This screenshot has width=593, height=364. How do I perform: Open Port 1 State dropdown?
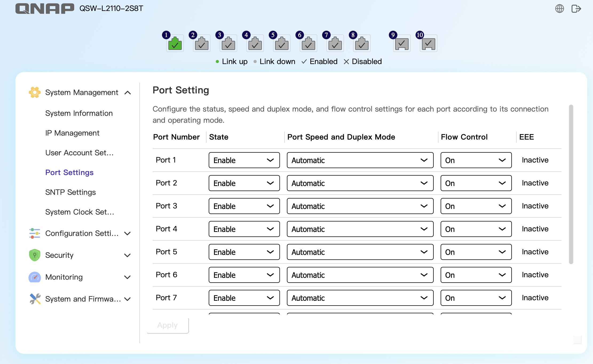[x=244, y=160]
